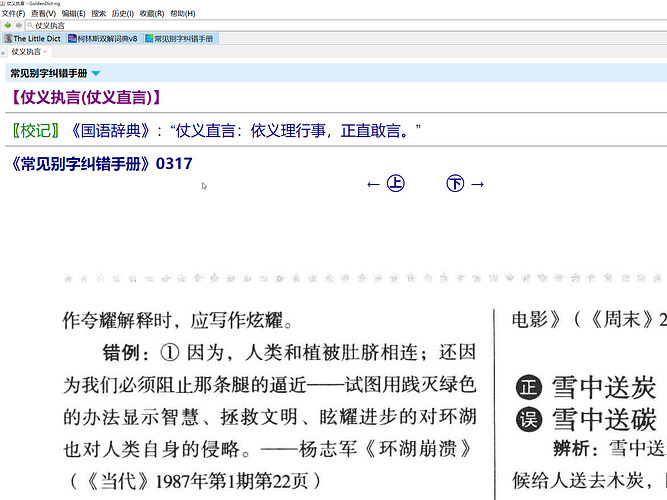Go to the previous entry via 上 icon
The height and width of the screenshot is (500, 667).
[x=396, y=183]
